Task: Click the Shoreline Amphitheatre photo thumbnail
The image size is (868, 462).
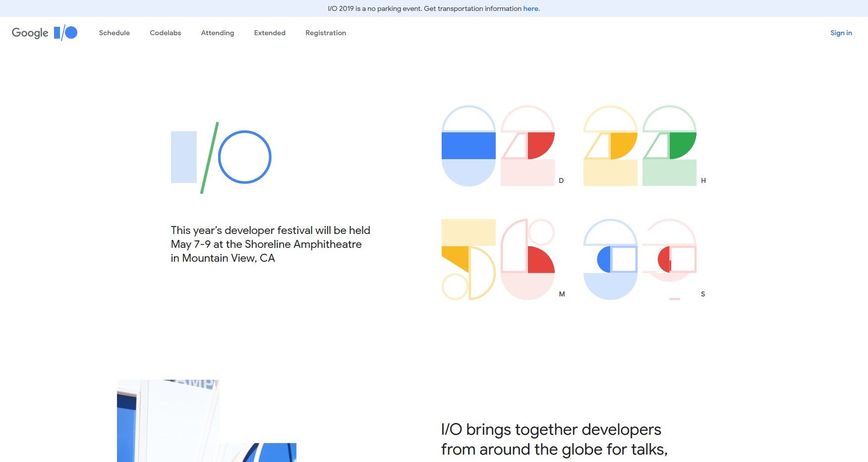Action: [x=207, y=421]
